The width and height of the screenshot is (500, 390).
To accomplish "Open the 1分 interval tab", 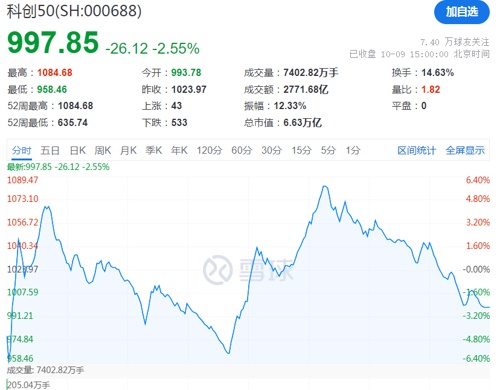I will tap(353, 151).
